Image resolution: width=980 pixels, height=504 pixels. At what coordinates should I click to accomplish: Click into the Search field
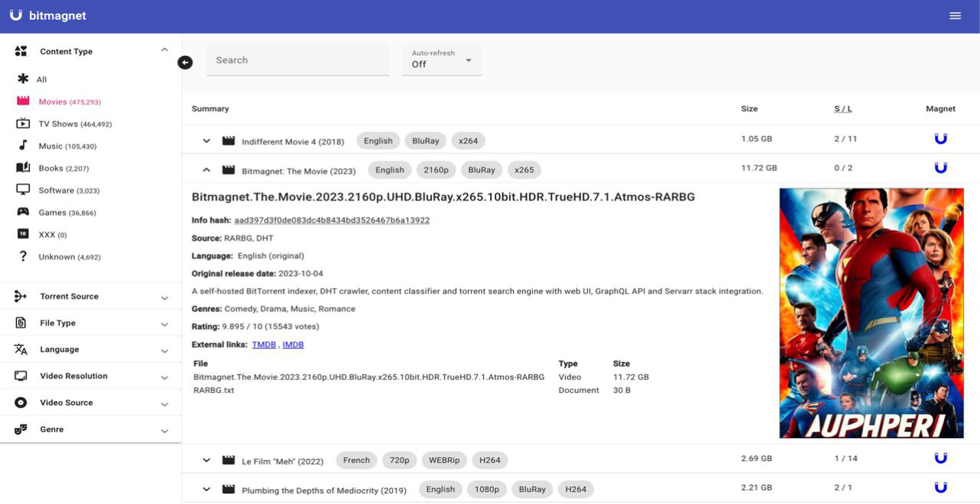[298, 60]
